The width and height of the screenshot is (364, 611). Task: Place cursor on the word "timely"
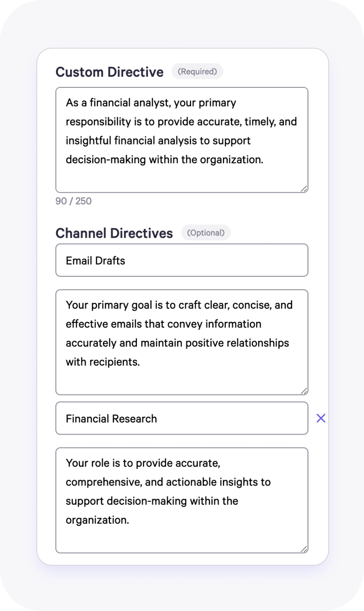point(260,122)
